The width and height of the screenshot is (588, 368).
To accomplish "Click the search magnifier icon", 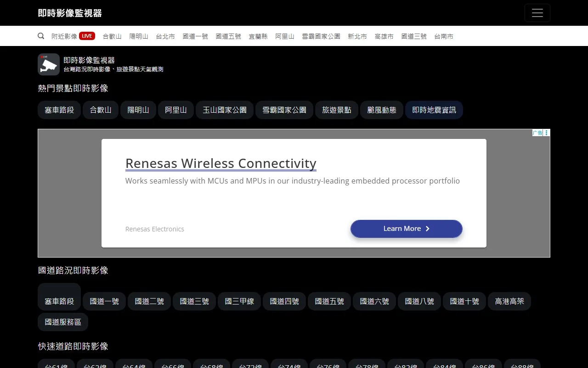I will click(x=41, y=36).
